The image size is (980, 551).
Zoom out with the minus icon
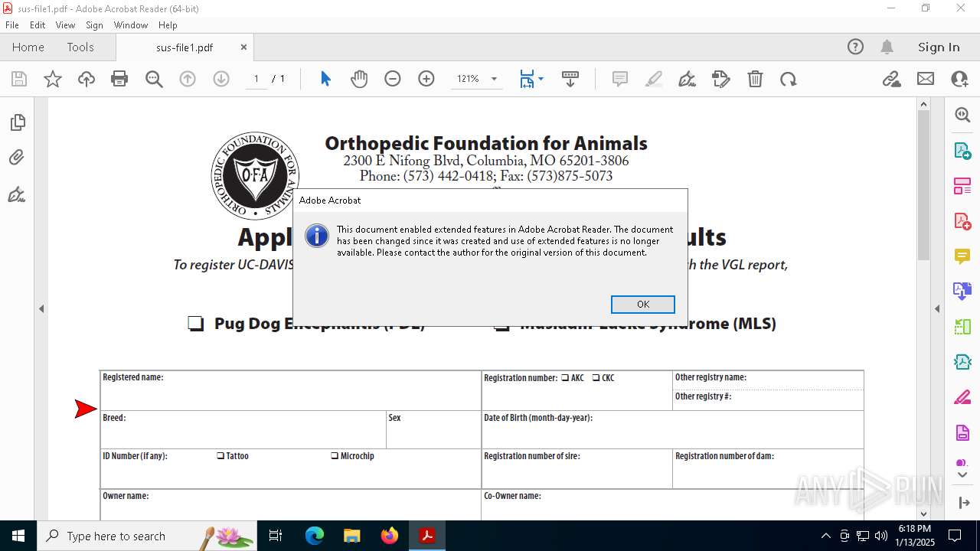tap(393, 79)
